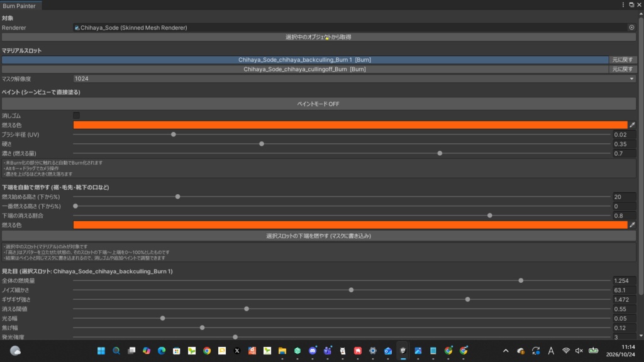Toggle the 消しゴム checkbox

(x=76, y=116)
